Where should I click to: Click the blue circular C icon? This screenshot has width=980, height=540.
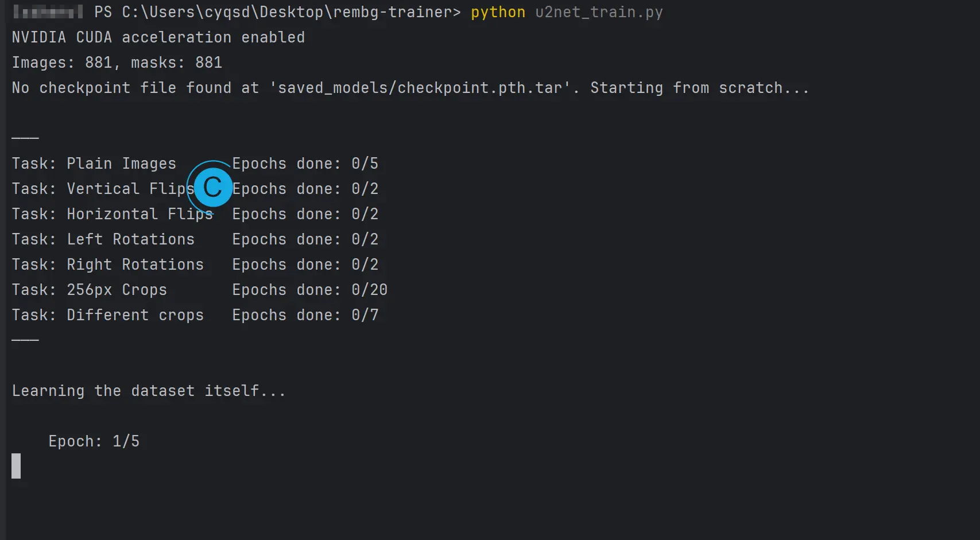(x=212, y=187)
